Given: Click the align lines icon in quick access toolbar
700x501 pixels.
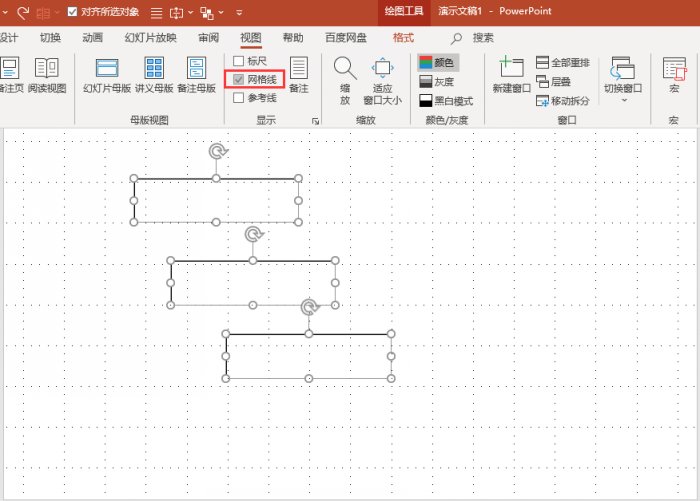Looking at the screenshot, I should [x=156, y=13].
